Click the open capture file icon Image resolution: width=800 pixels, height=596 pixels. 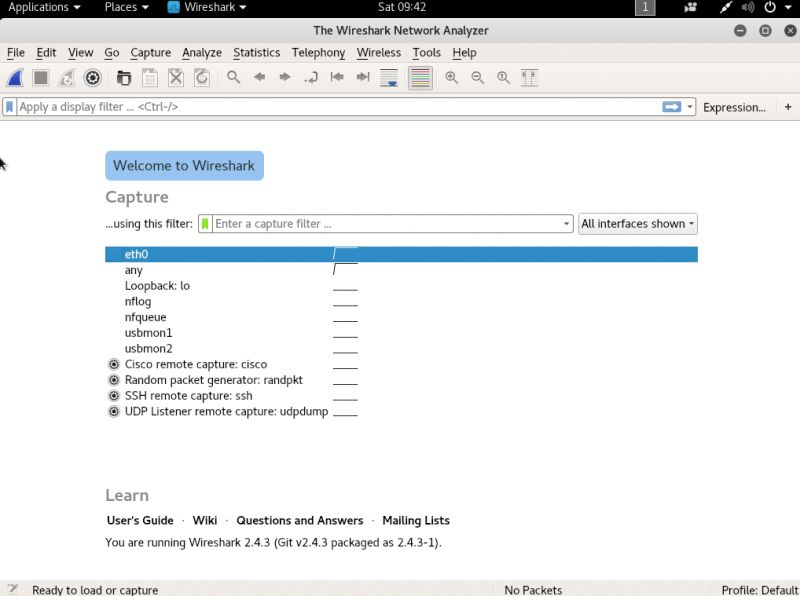click(124, 78)
